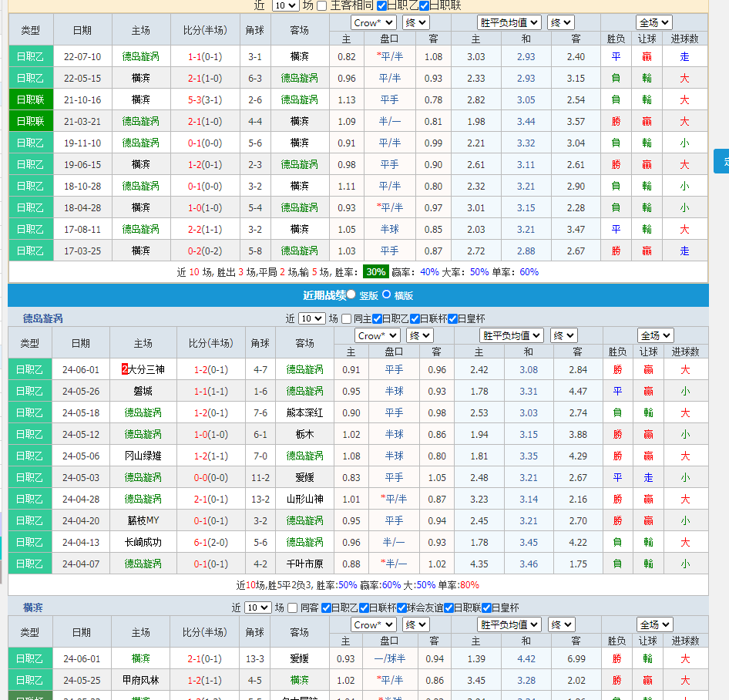Select the 竖版 layout radio button
This screenshot has height=700, width=729.
[x=351, y=294]
